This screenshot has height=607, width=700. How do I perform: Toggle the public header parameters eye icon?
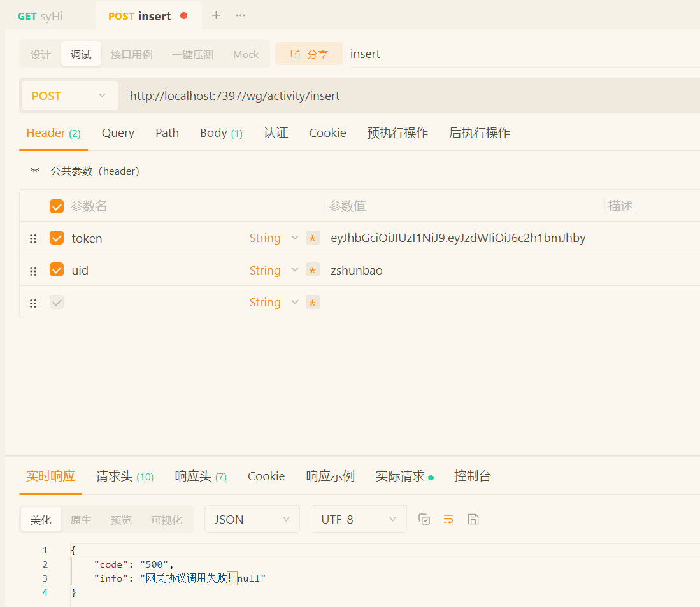pyautogui.click(x=35, y=171)
